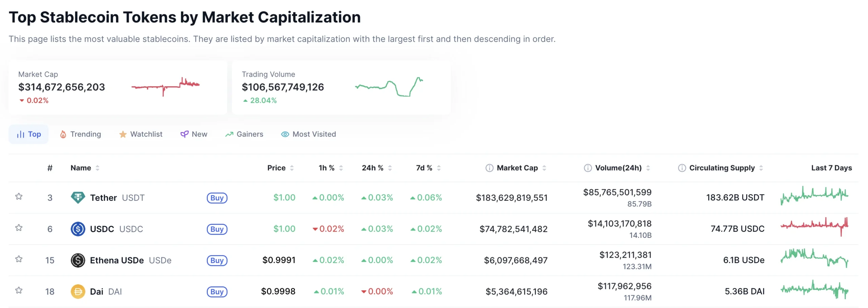Image resolution: width=868 pixels, height=308 pixels.
Task: Click circulating supply 5.36B DAI
Action: 745,291
